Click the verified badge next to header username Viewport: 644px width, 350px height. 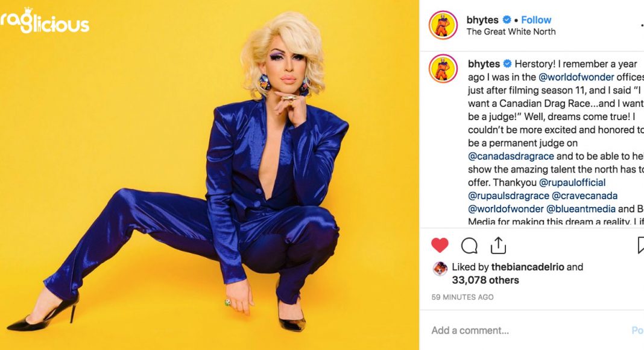(x=507, y=19)
